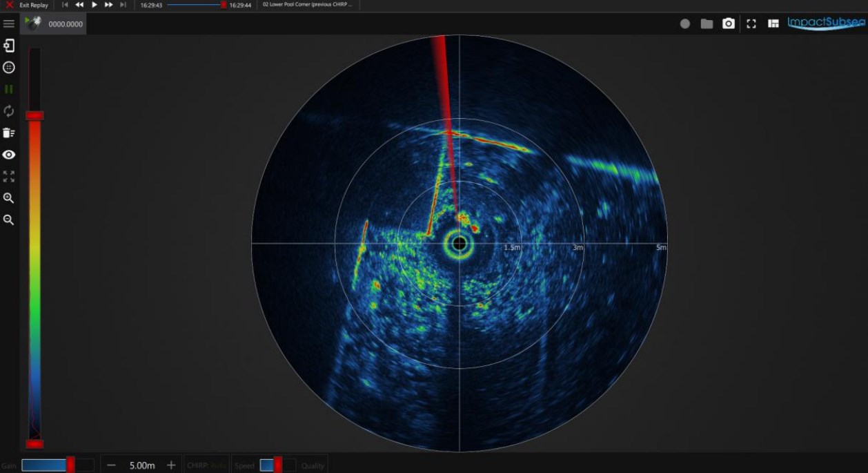Toggle fullscreen sonar display mode
Screen dimensions: 868x473
pyautogui.click(x=751, y=23)
